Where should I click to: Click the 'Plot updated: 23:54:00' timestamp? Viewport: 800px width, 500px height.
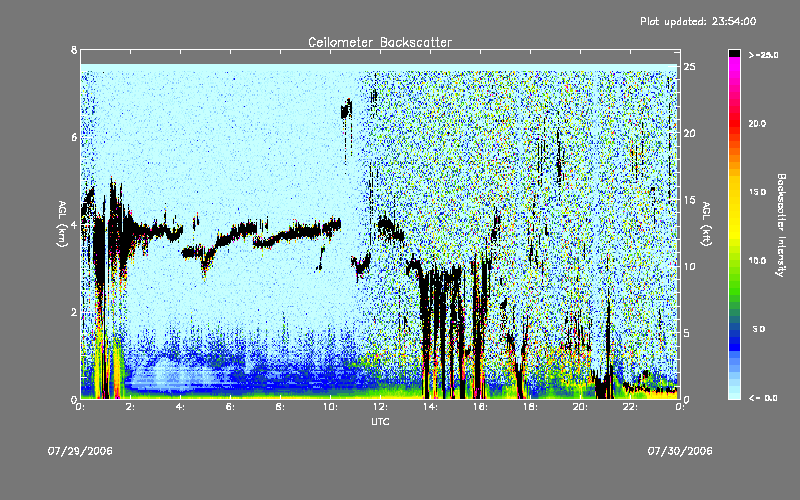coord(698,21)
